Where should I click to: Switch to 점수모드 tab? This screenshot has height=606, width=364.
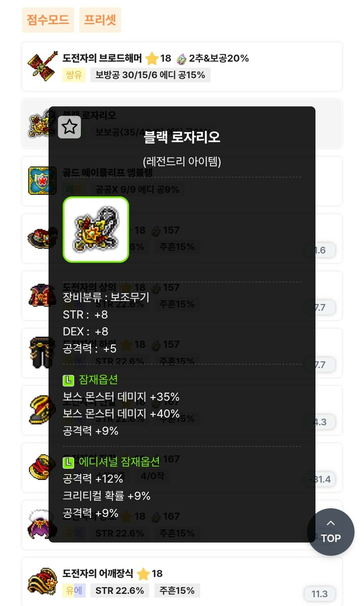coord(48,20)
